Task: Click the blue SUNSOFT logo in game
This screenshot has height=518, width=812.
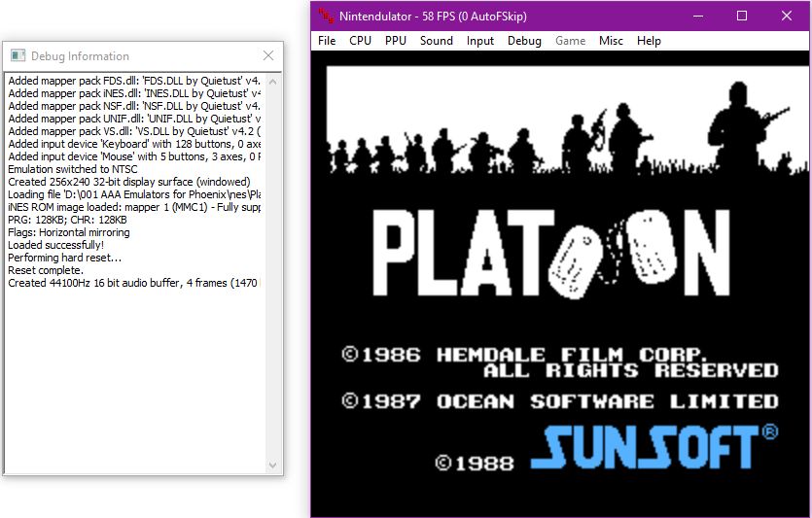Action: [x=653, y=447]
